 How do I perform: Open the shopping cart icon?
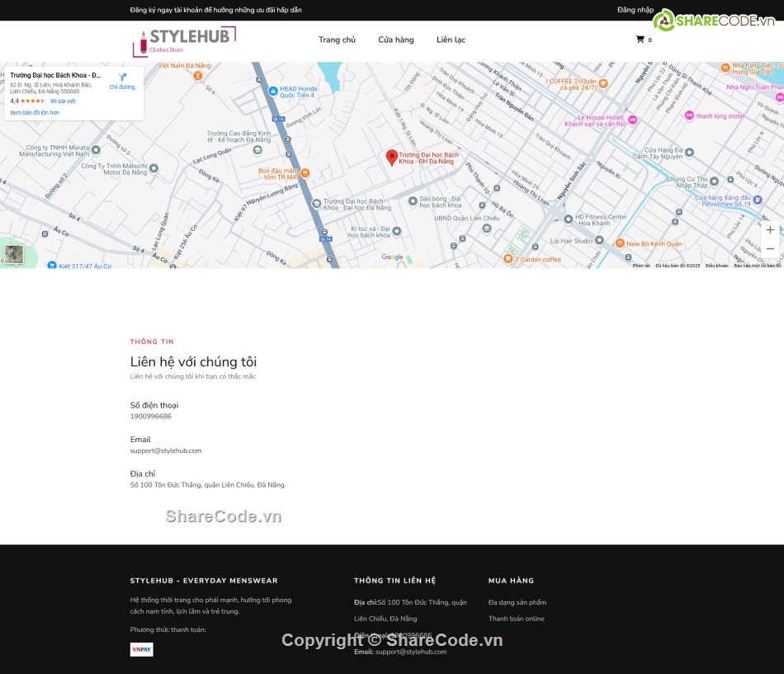point(640,39)
